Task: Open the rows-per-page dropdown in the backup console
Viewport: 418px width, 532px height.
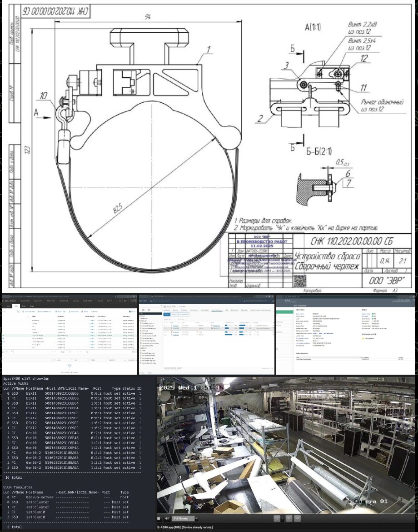Action: pyautogui.click(x=9, y=352)
